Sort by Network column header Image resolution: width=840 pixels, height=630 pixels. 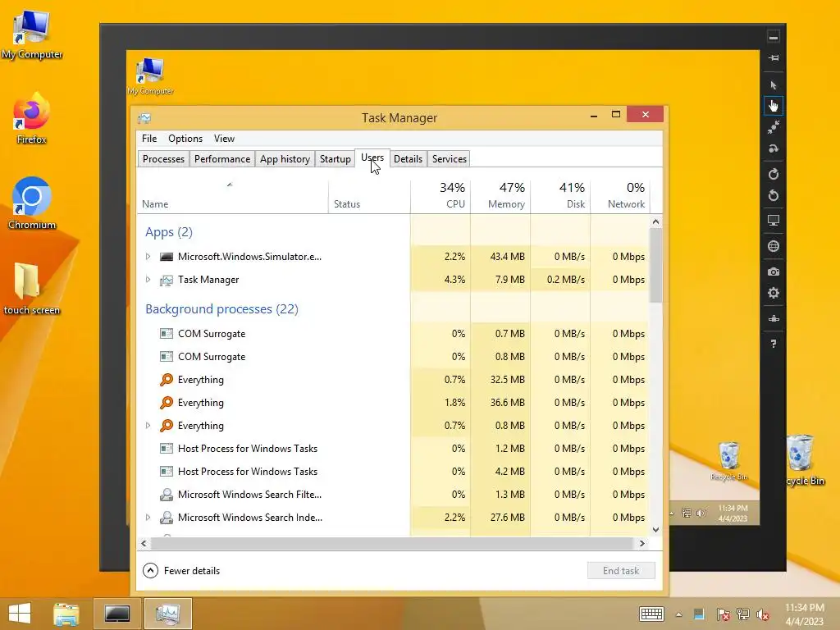620,197
